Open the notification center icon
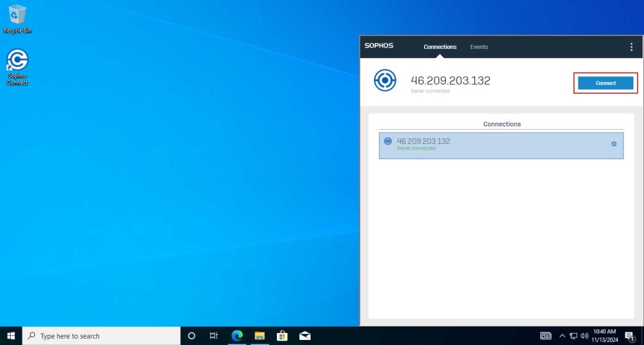644x345 pixels. (x=630, y=336)
